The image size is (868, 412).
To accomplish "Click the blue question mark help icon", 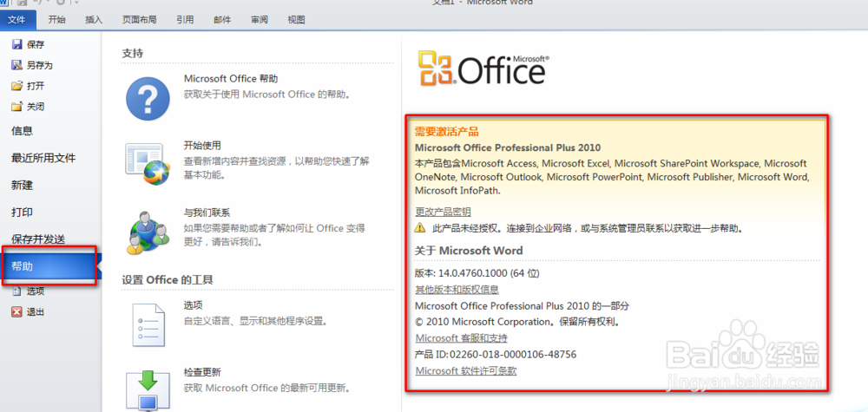I will 148,98.
